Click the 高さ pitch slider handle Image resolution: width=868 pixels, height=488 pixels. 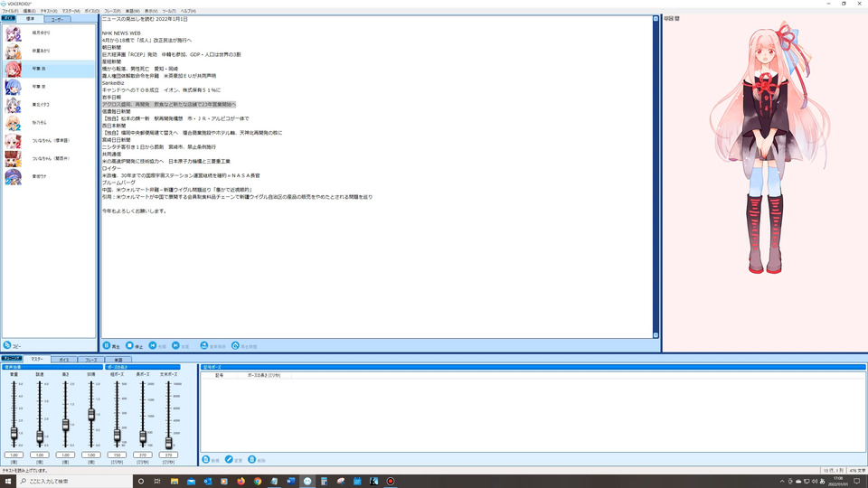[x=65, y=425]
